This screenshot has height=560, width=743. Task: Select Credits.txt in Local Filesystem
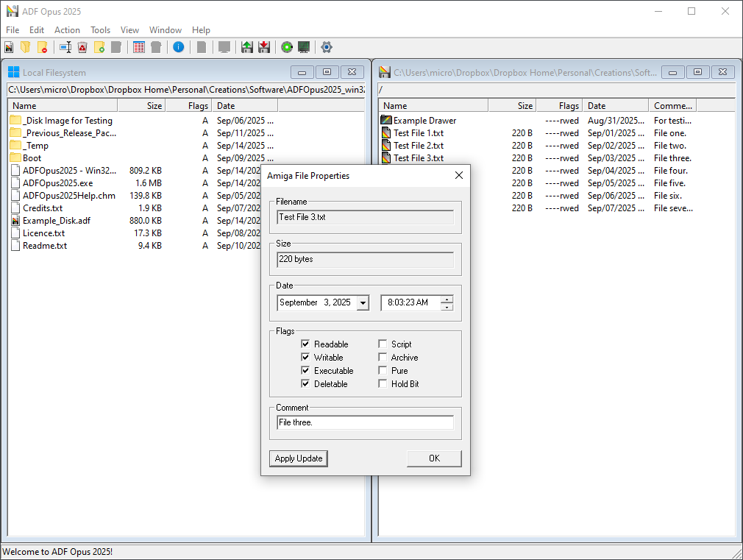pos(43,208)
